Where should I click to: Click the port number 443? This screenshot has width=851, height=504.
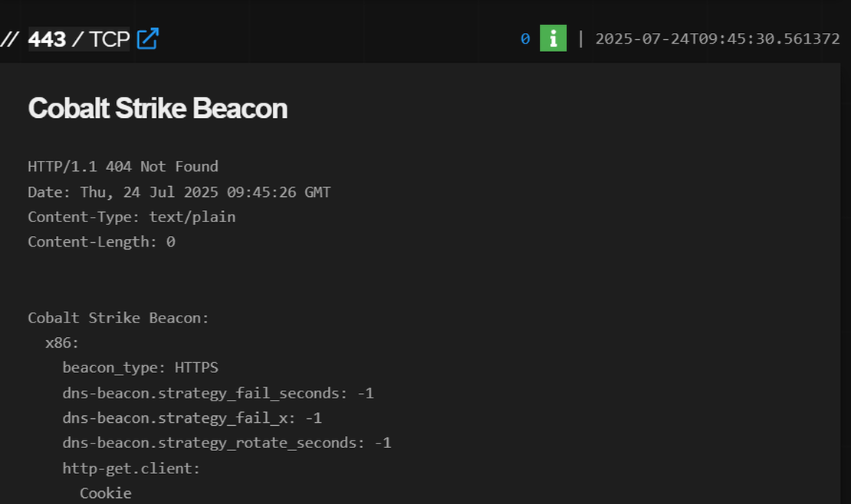pos(48,38)
